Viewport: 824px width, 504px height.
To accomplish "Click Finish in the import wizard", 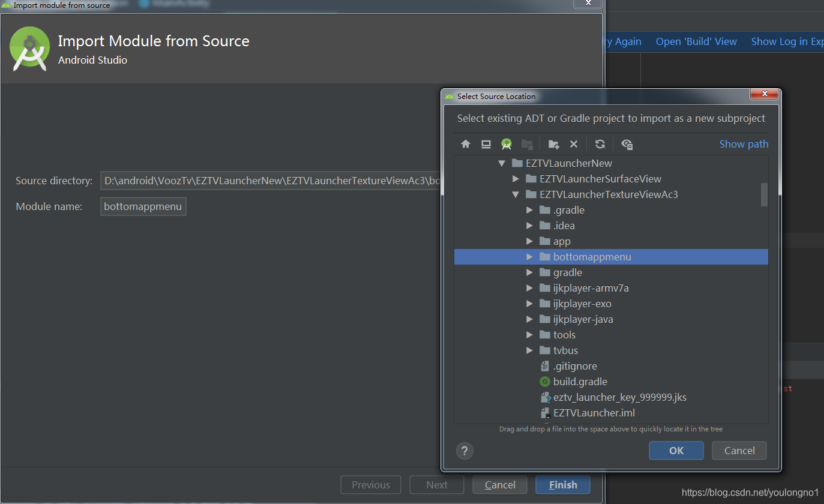I will 563,485.
